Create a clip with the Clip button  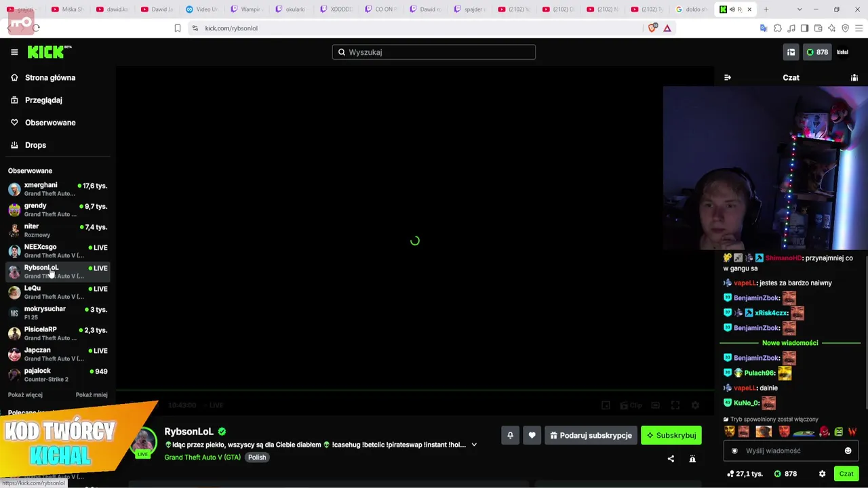(631, 405)
